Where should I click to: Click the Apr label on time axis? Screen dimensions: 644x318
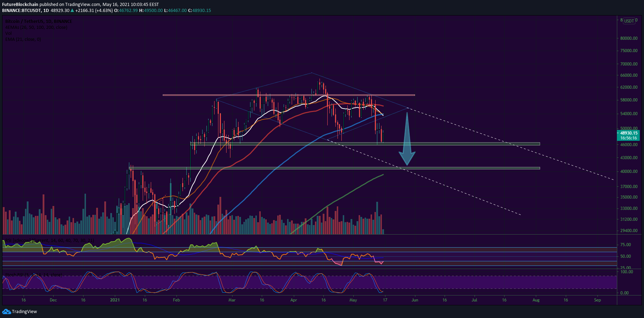(293, 300)
